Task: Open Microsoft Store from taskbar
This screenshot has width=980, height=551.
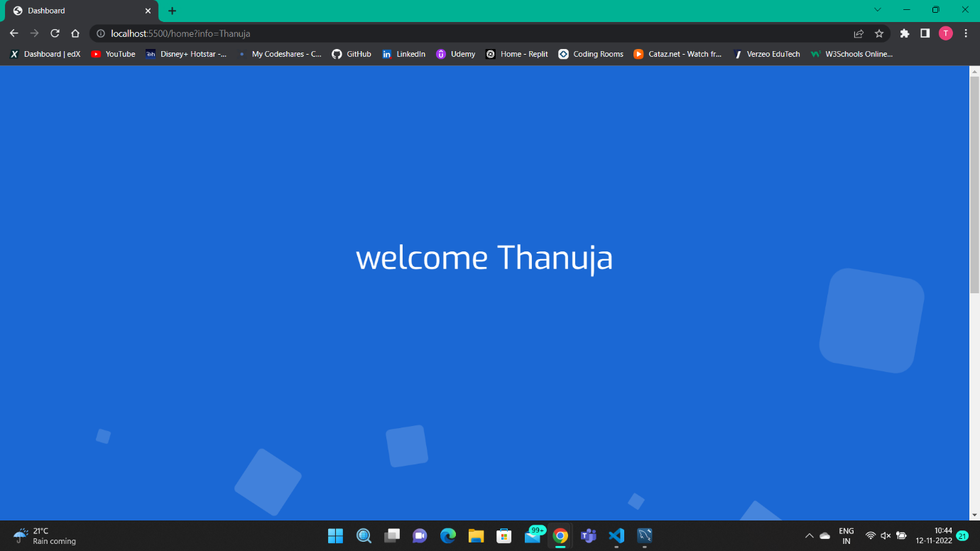Action: coord(504,535)
